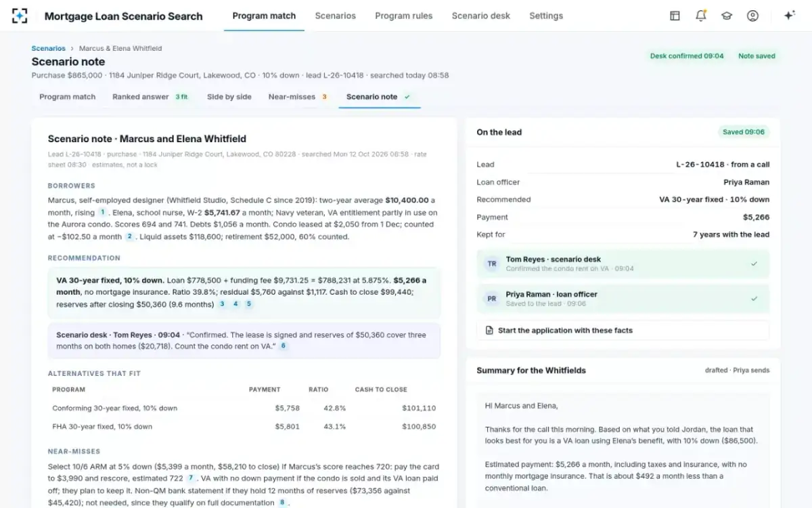
Task: Launch the sparkle assistant icon
Action: coord(789,16)
